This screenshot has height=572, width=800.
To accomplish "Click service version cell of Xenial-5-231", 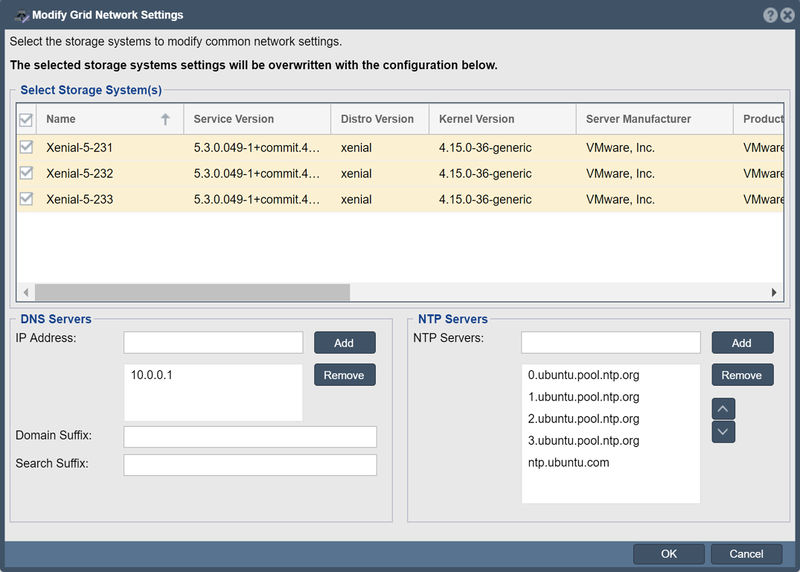I will pos(257,148).
